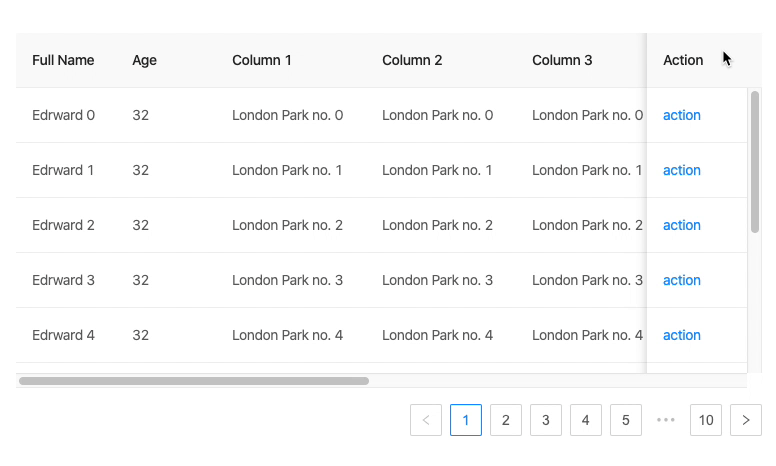Click the Full Name column header
Screen dimensions: 776x466
(x=63, y=60)
